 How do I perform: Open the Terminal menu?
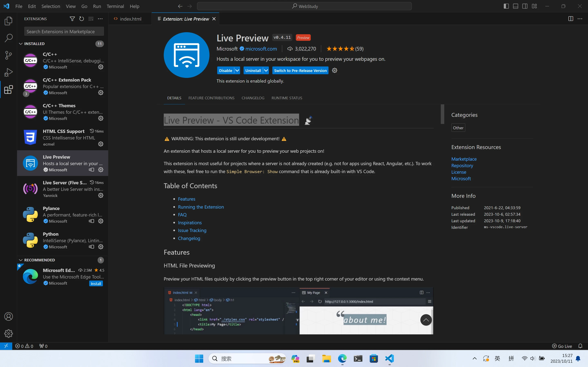115,6
